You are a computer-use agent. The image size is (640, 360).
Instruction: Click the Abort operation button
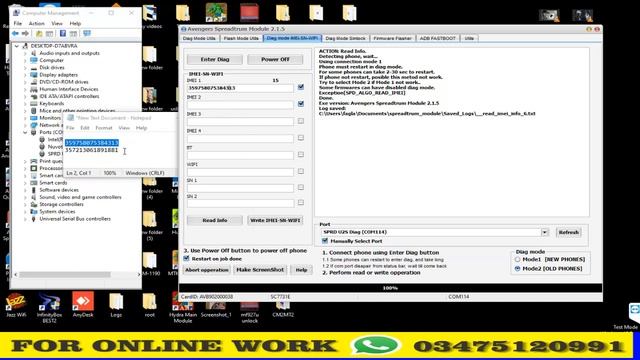coord(207,270)
